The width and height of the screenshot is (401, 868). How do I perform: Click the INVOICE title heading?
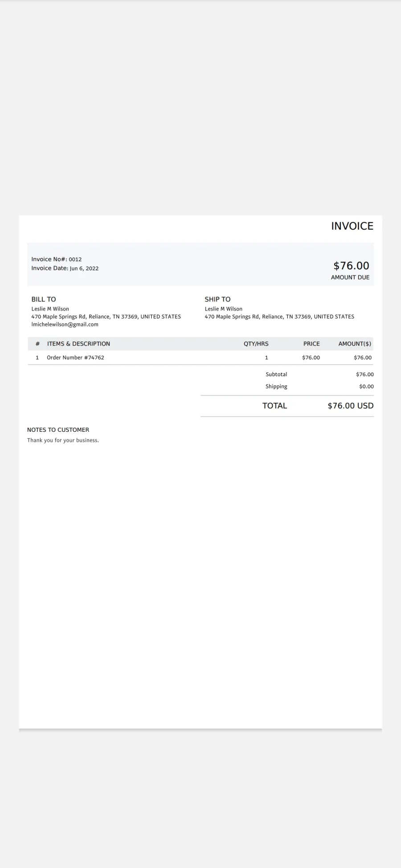352,226
